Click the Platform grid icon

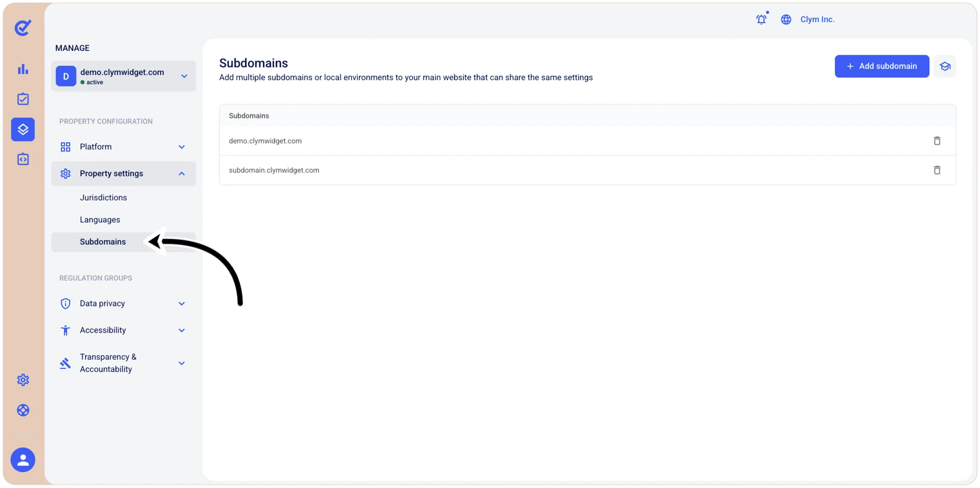[65, 147]
